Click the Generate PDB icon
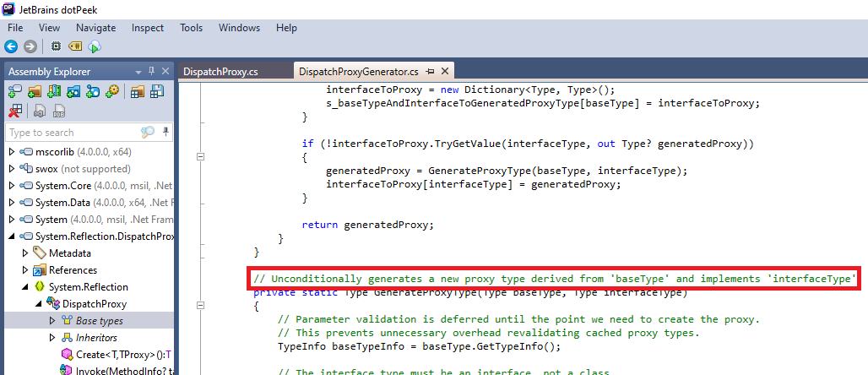The height and width of the screenshot is (375, 868). coord(58,111)
